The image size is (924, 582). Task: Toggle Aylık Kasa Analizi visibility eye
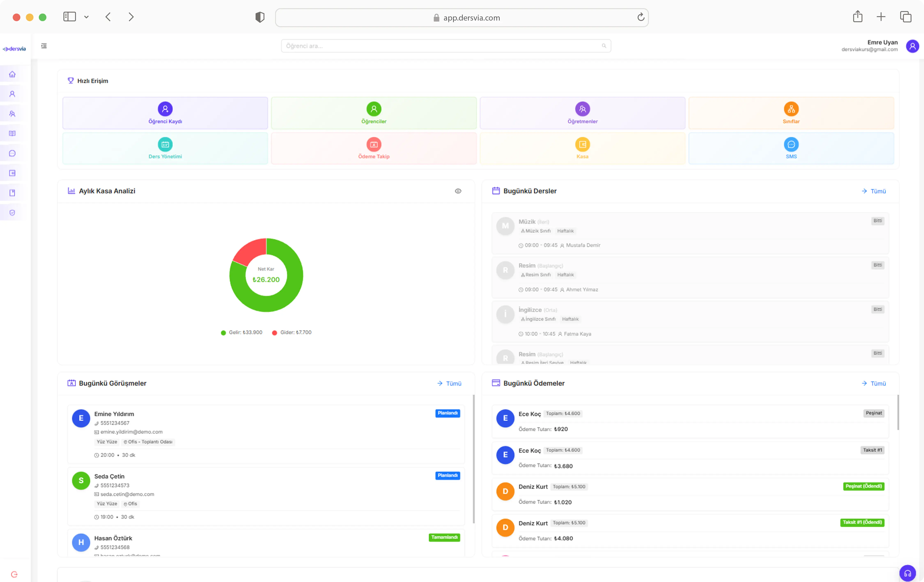point(458,191)
